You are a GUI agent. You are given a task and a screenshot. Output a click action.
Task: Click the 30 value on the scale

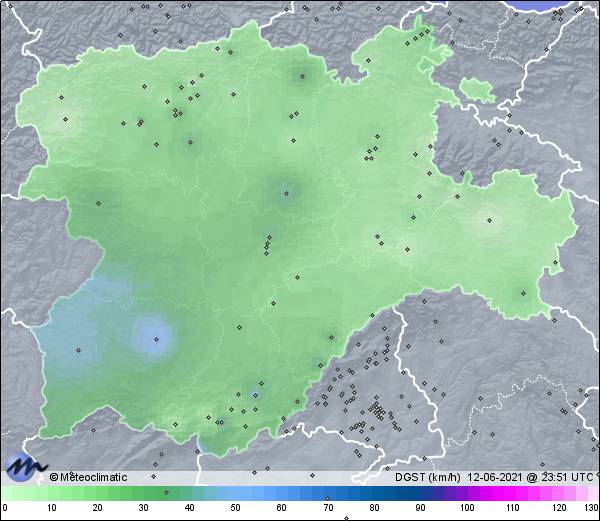coord(143,508)
